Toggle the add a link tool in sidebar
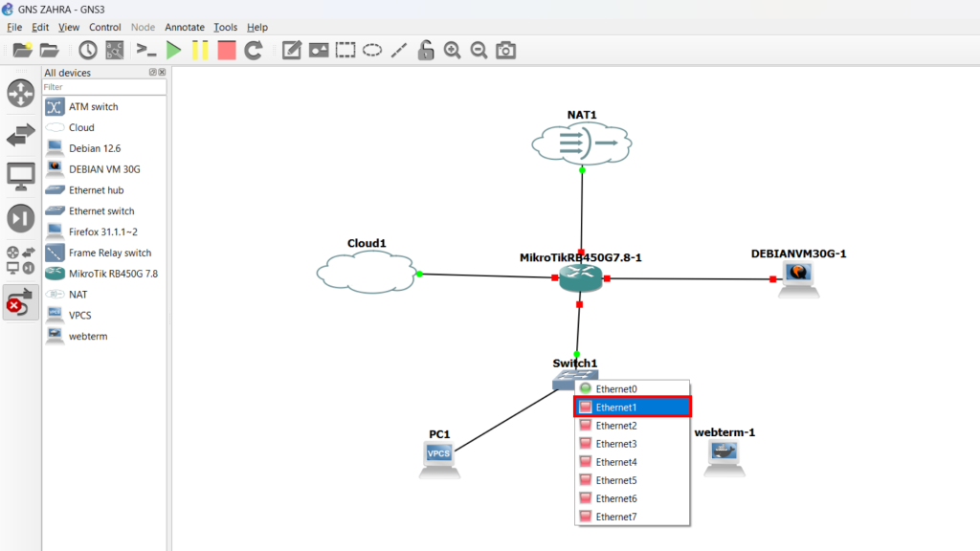Image resolution: width=980 pixels, height=551 pixels. click(x=20, y=303)
